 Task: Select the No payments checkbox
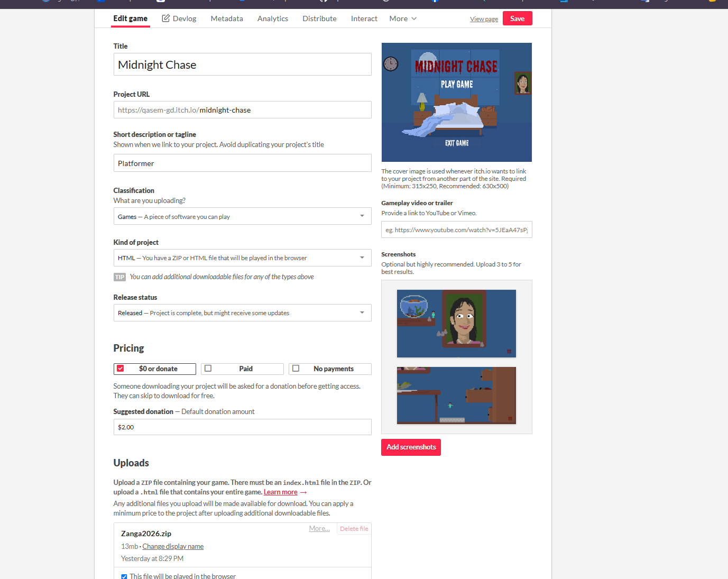(296, 369)
